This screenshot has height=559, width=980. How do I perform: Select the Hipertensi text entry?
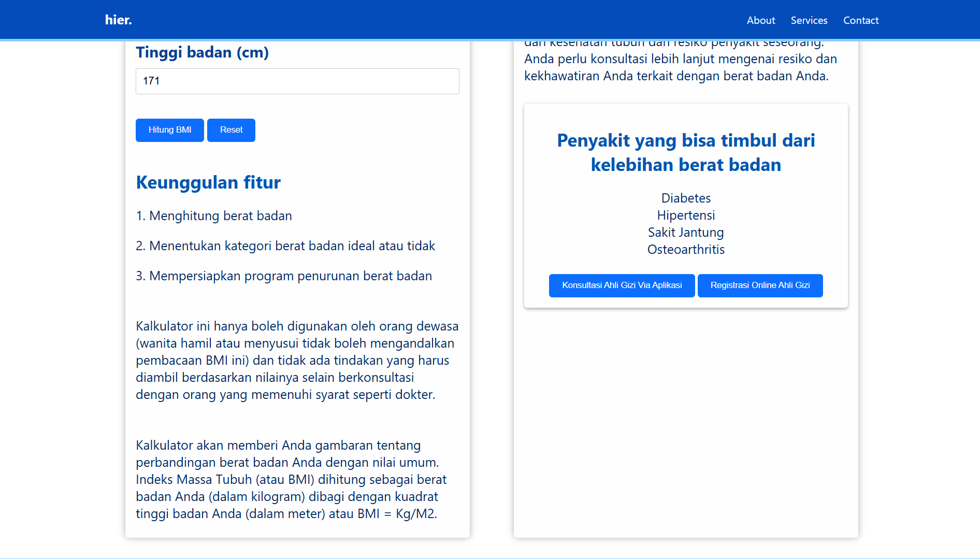pyautogui.click(x=686, y=216)
